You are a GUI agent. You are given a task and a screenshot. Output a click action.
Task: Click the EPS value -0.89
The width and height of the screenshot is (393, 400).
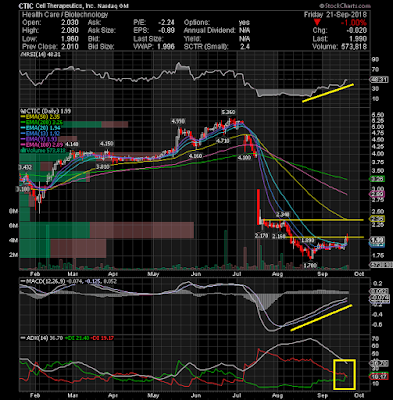pyautogui.click(x=166, y=31)
